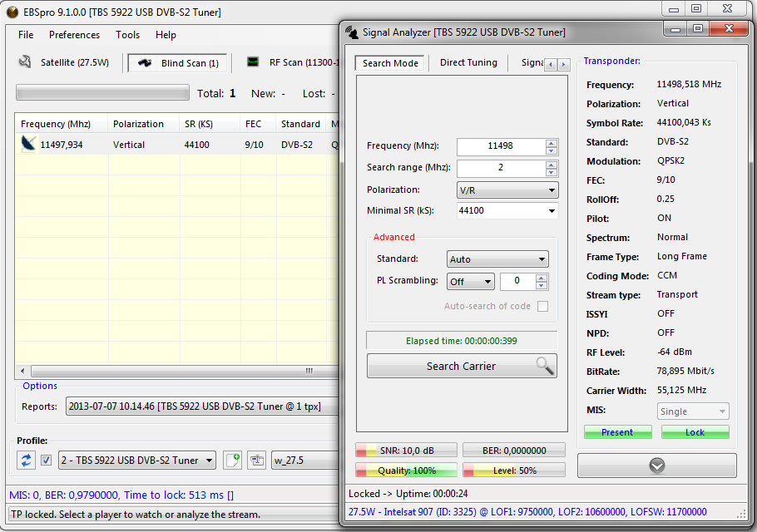Open the Minimal SR (kS) dropdown
This screenshot has height=532, width=757.
click(507, 211)
